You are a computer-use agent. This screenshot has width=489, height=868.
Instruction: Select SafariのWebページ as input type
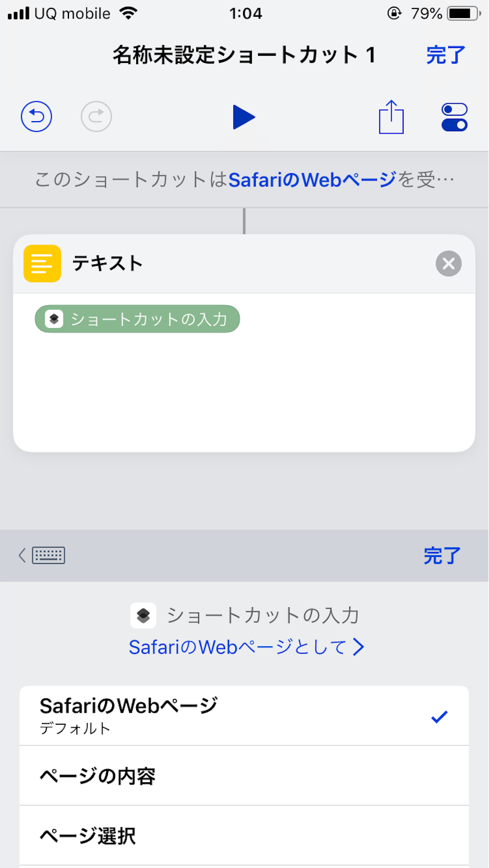pyautogui.click(x=244, y=715)
